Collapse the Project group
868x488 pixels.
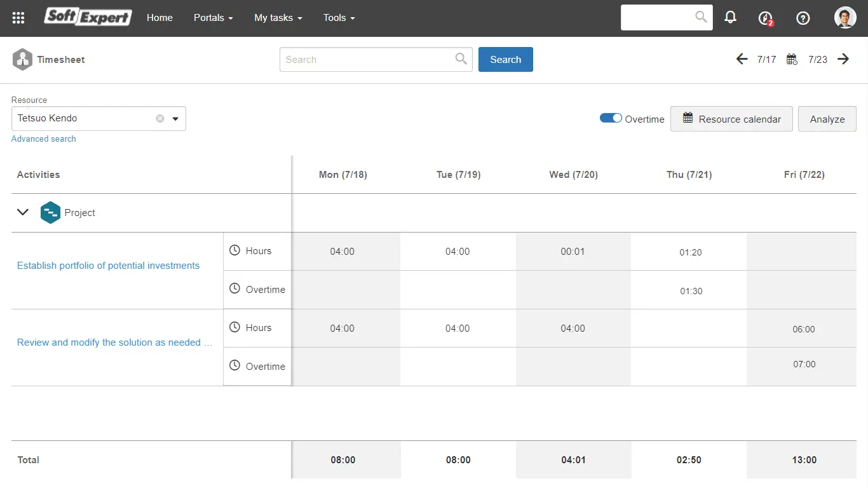click(23, 212)
